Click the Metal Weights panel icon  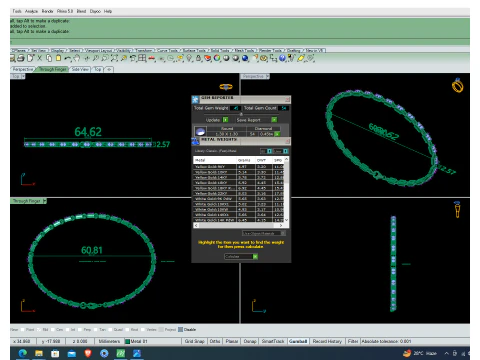(195, 141)
